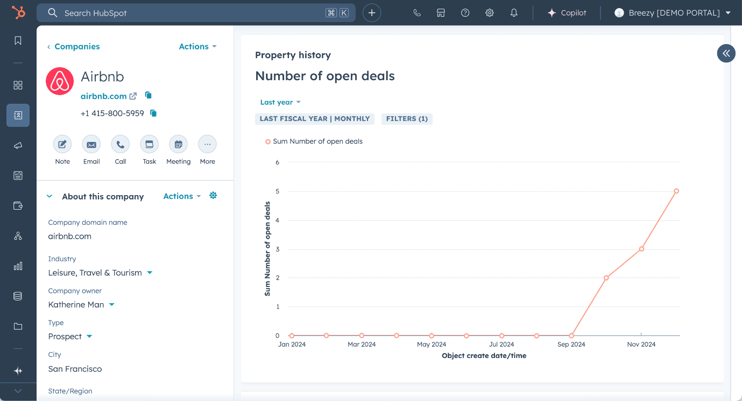Open the help question mark icon
Image resolution: width=742 pixels, height=401 pixels.
pos(465,13)
